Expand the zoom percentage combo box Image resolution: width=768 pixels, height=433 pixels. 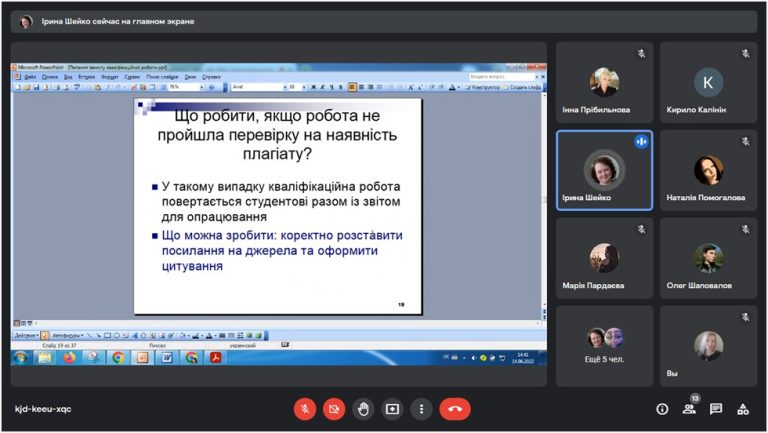201,87
